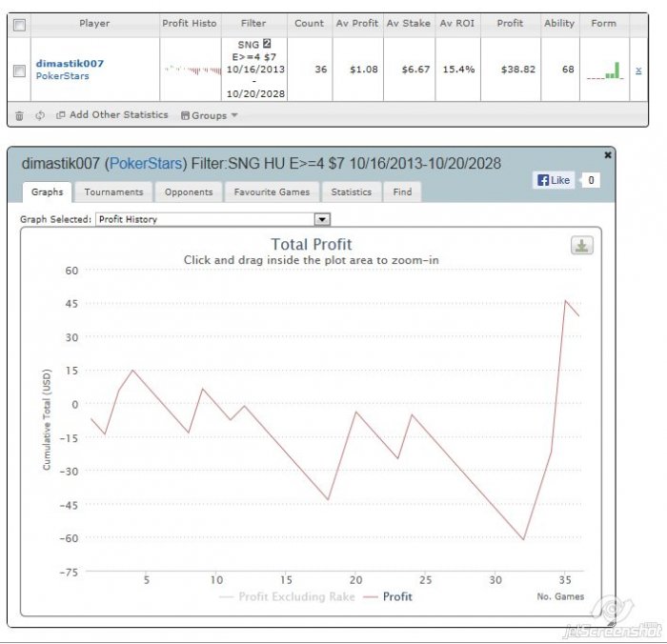Click the PokerStars link under the player name

[62, 76]
